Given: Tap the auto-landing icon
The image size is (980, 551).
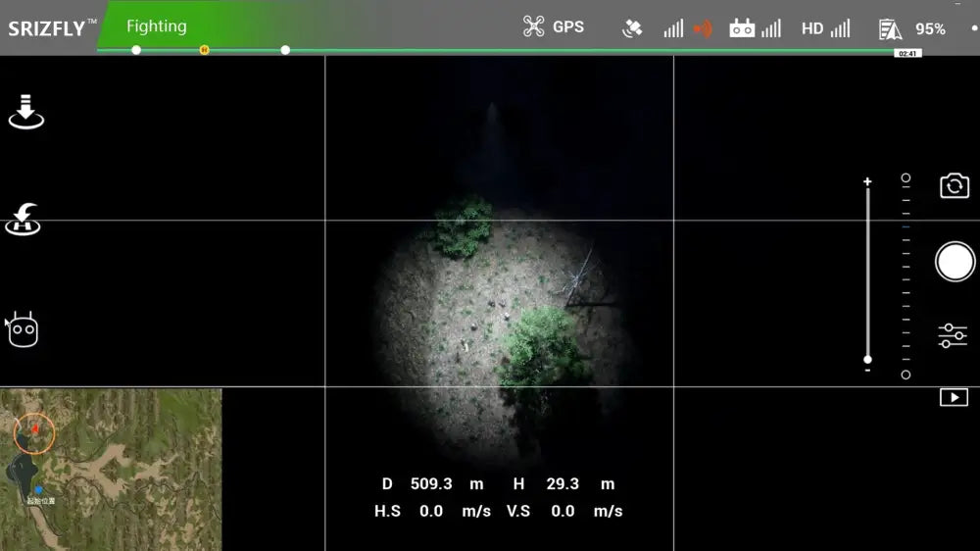Looking at the screenshot, I should pos(26,112).
